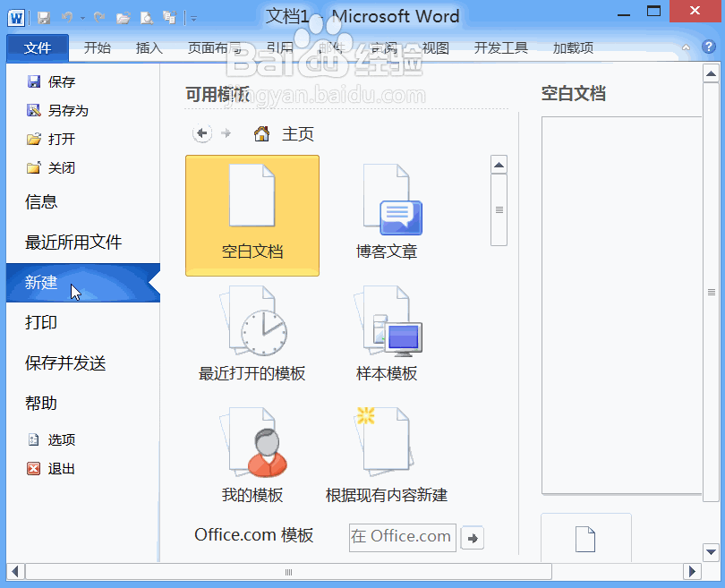
Task: Switch to the 插入 ribbon tab
Action: [149, 47]
